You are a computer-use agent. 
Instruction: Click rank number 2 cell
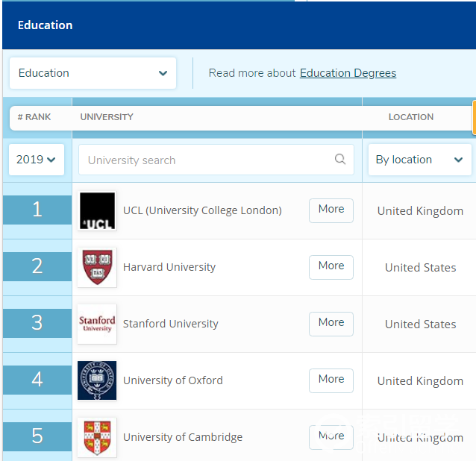tap(37, 266)
